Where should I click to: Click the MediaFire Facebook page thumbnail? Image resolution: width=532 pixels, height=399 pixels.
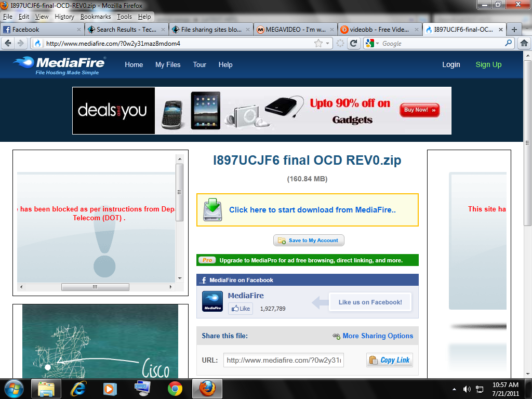pos(212,301)
